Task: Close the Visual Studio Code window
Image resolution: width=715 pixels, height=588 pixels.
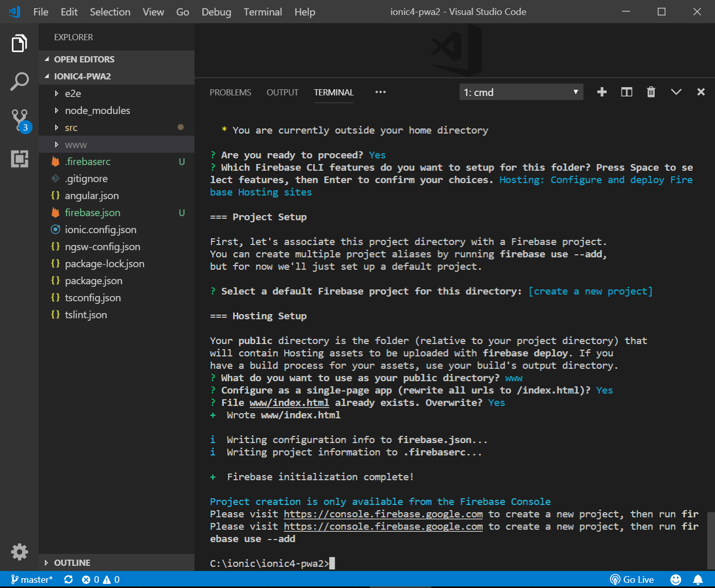Action: click(697, 11)
